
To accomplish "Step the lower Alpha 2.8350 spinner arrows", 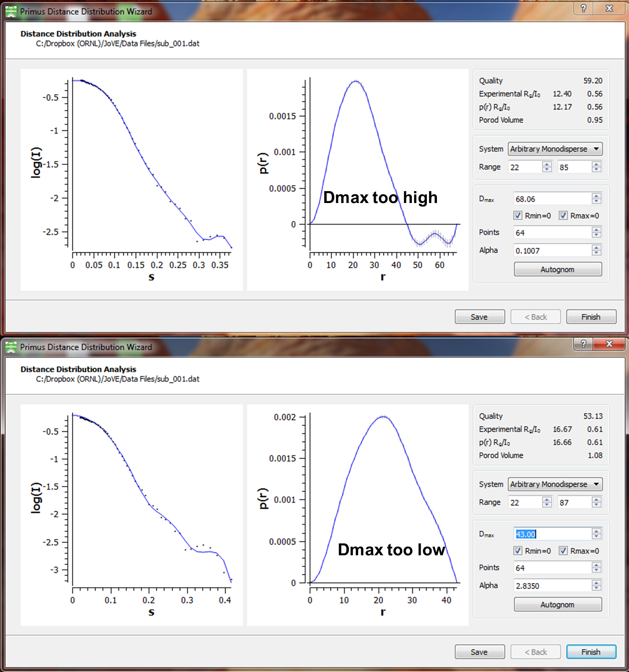I will point(596,586).
